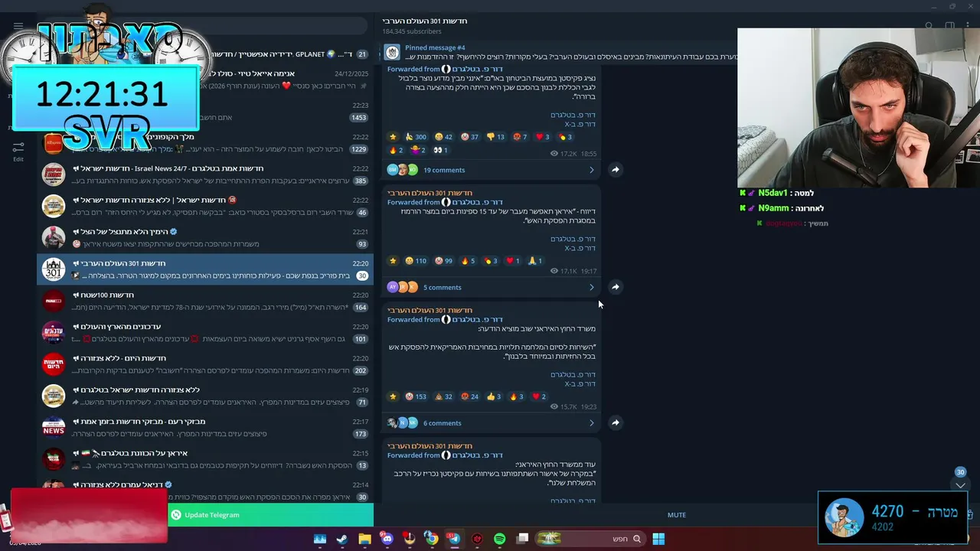Toggle the reaction showing 42
980x551 pixels.
pyautogui.click(x=443, y=137)
